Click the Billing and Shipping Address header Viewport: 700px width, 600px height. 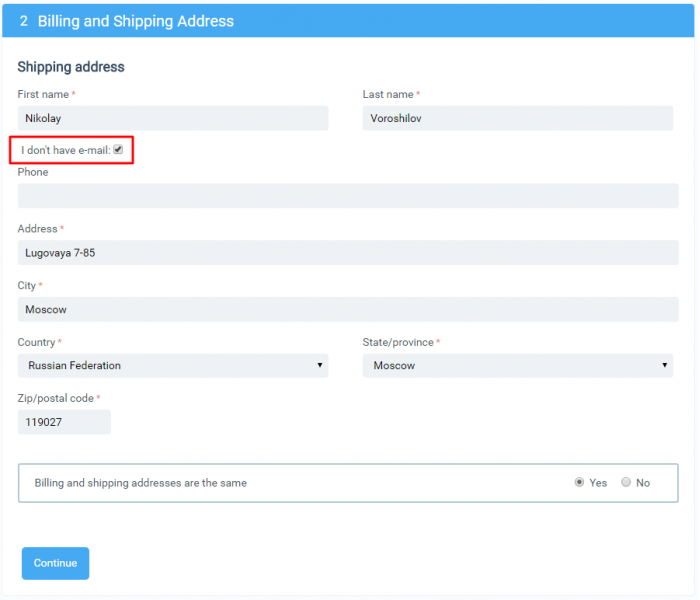coord(348,21)
